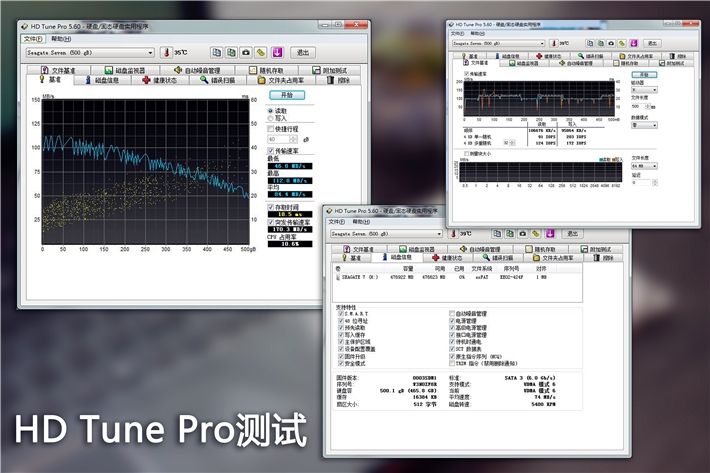Click the file length 500 spinner in file benchmark
The width and height of the screenshot is (710, 473).
pos(648,106)
